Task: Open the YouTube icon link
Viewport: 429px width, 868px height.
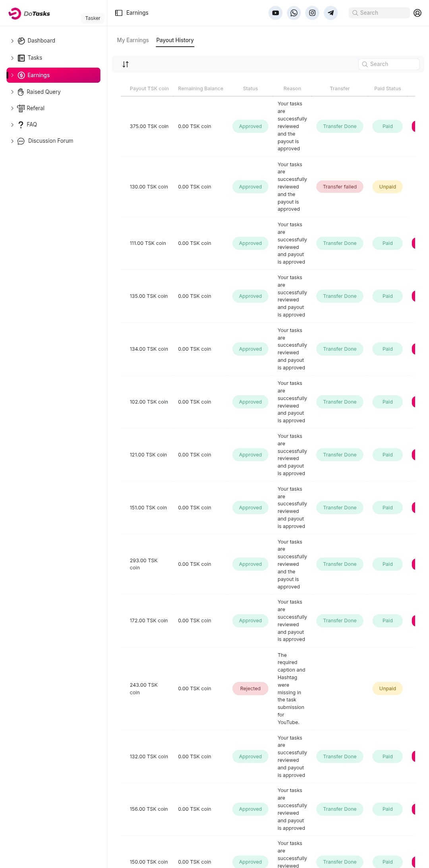Action: click(x=275, y=13)
